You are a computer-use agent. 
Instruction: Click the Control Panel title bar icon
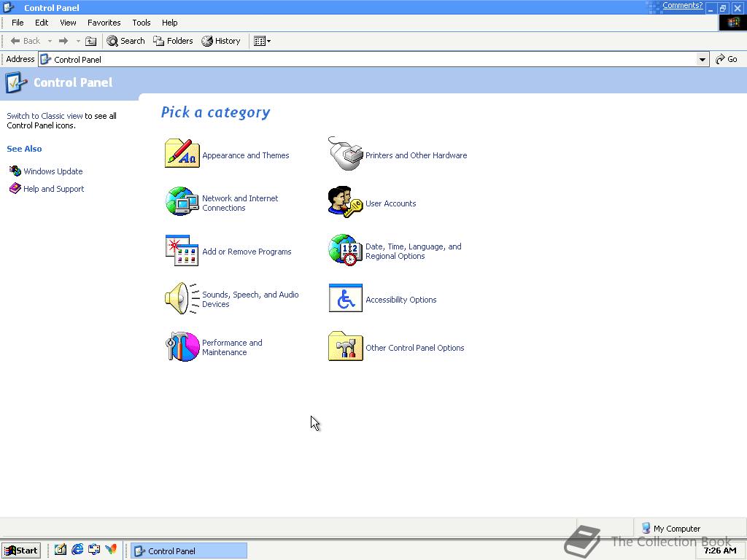[9, 7]
